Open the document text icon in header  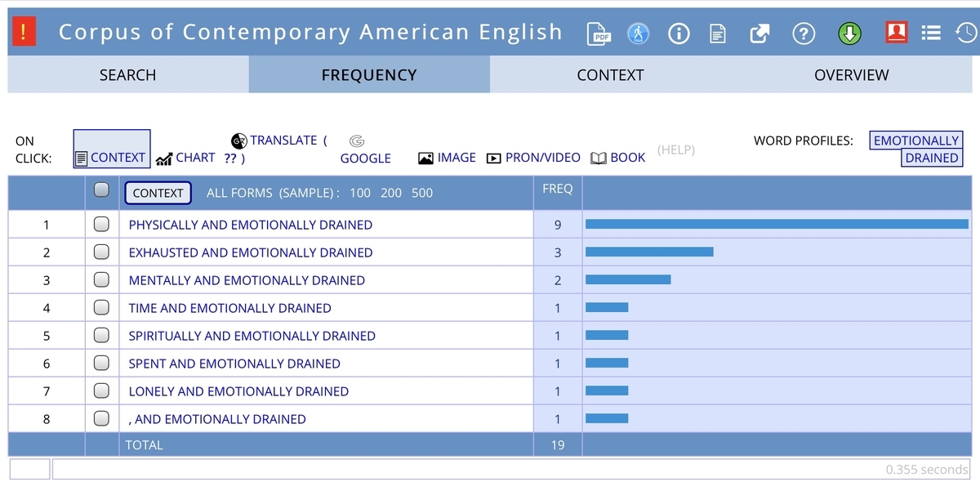point(718,33)
